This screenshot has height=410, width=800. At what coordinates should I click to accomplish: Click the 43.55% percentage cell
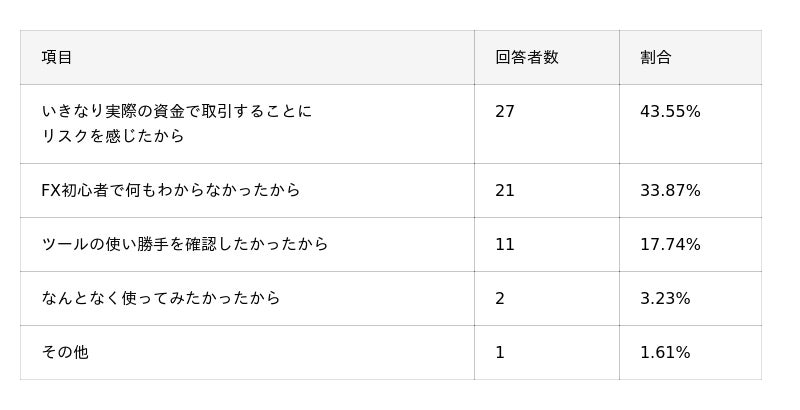coord(670,112)
